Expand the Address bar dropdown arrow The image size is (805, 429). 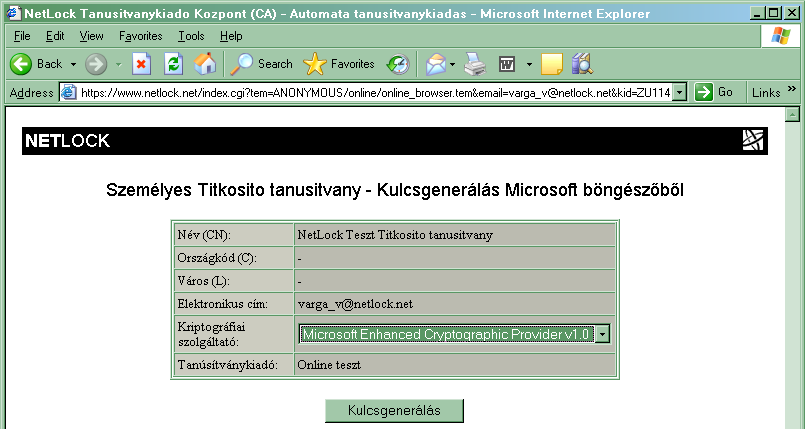[680, 92]
